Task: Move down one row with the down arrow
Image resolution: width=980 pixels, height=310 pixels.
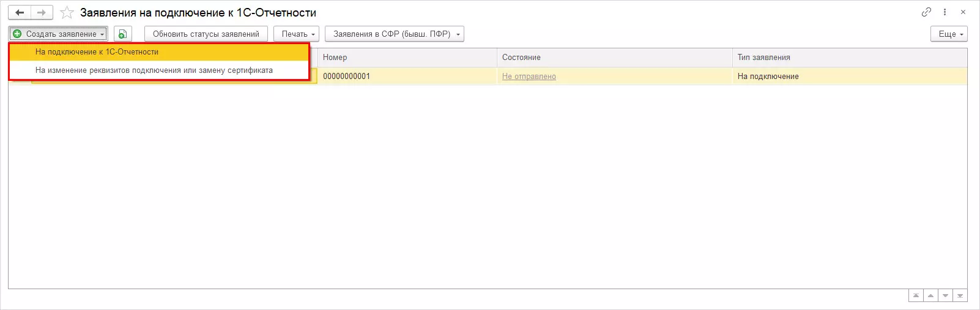Action: pyautogui.click(x=945, y=296)
